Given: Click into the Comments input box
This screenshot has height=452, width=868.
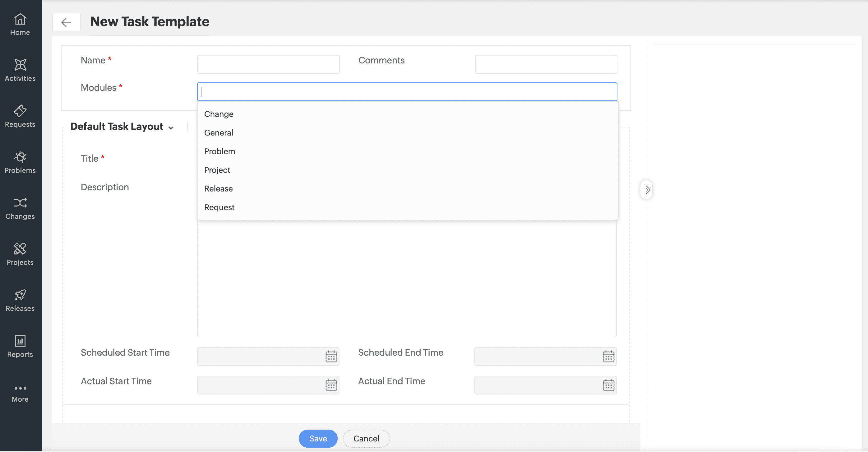Looking at the screenshot, I should point(546,64).
